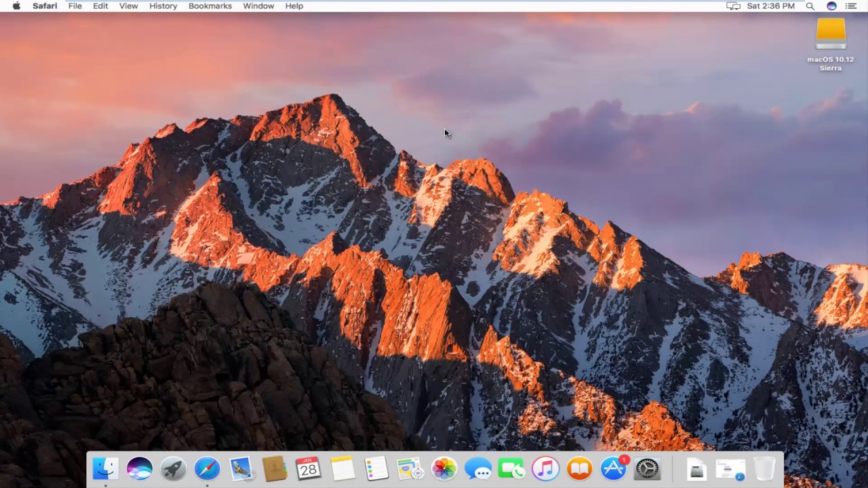Launch iBooks from the Dock
This screenshot has width=868, height=488.
(580, 468)
